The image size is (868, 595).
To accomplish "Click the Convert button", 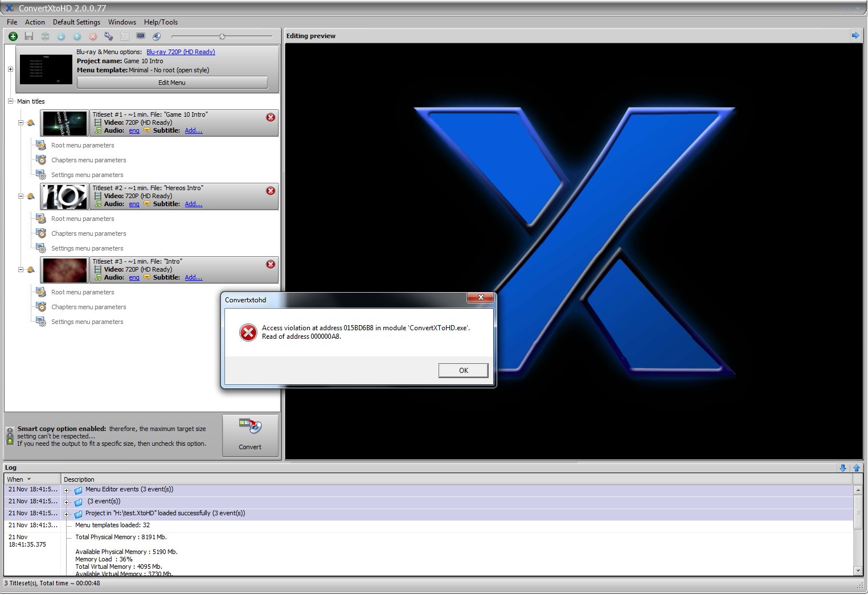I will pyautogui.click(x=250, y=436).
